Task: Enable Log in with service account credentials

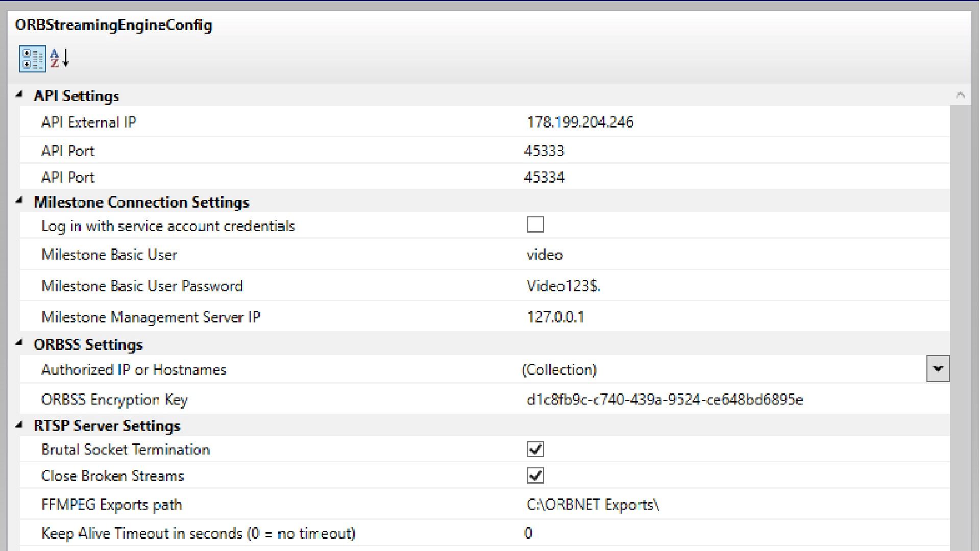Action: click(x=535, y=224)
